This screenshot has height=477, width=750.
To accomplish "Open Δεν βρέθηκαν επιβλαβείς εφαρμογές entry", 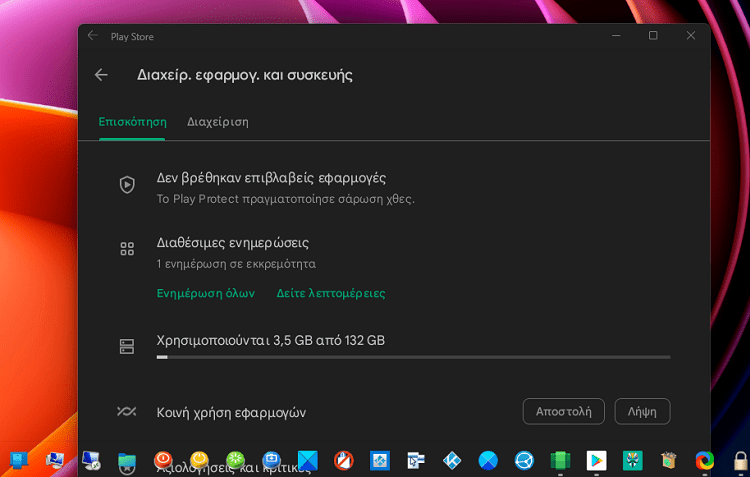I will point(271,178).
